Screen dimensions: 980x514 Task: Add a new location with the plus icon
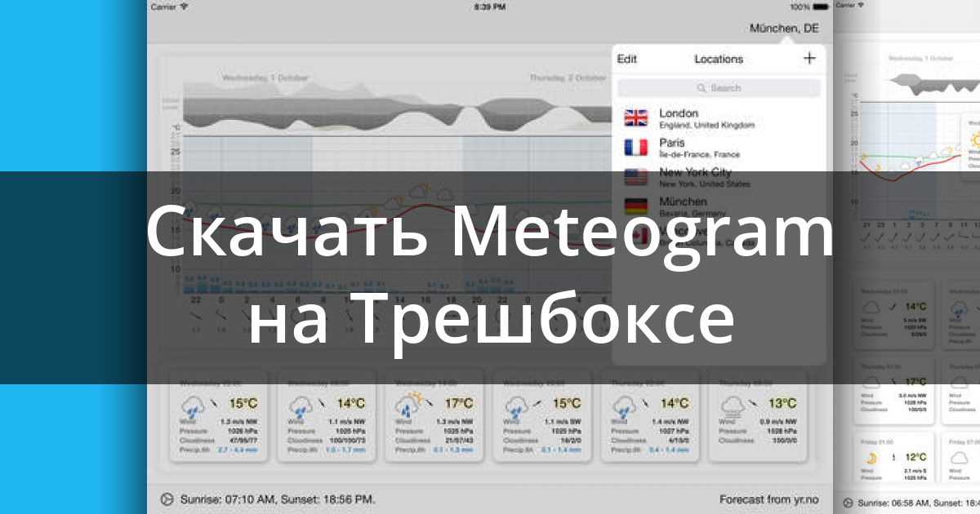pos(809,58)
